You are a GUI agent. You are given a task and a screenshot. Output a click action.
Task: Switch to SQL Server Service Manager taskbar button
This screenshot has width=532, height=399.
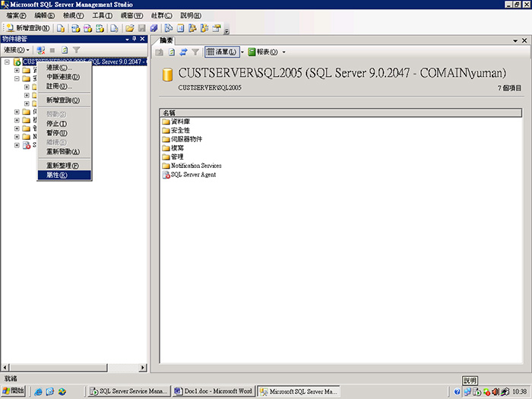point(128,391)
